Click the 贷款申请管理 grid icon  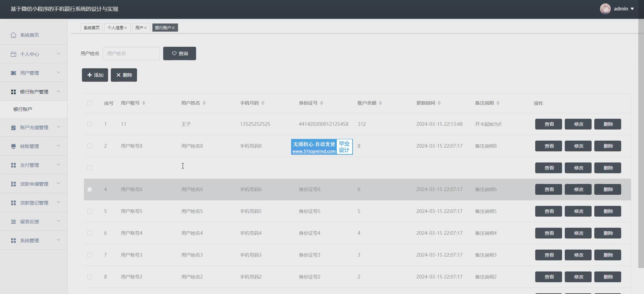tap(13, 184)
